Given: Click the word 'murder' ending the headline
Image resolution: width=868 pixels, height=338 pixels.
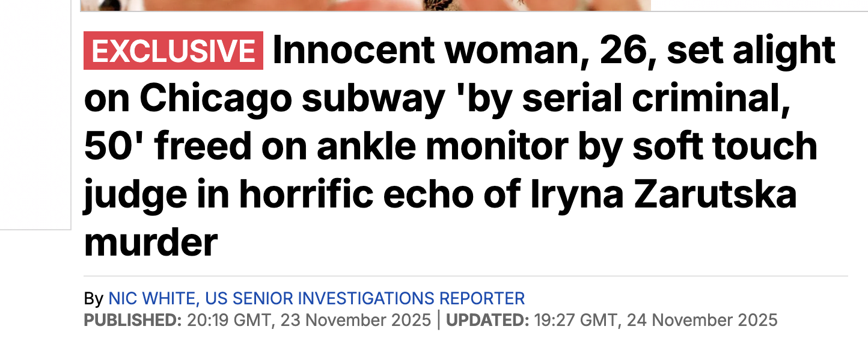Looking at the screenshot, I should [150, 243].
